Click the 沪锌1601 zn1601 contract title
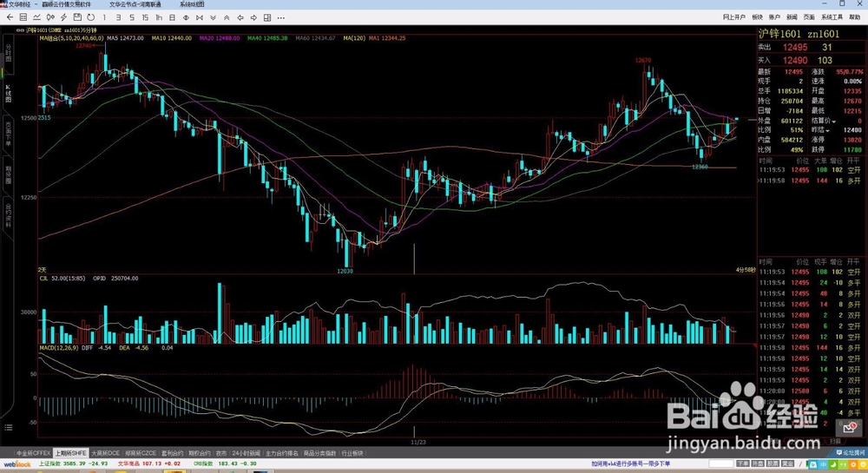Image resolution: width=868 pixels, height=473 pixels. click(799, 34)
